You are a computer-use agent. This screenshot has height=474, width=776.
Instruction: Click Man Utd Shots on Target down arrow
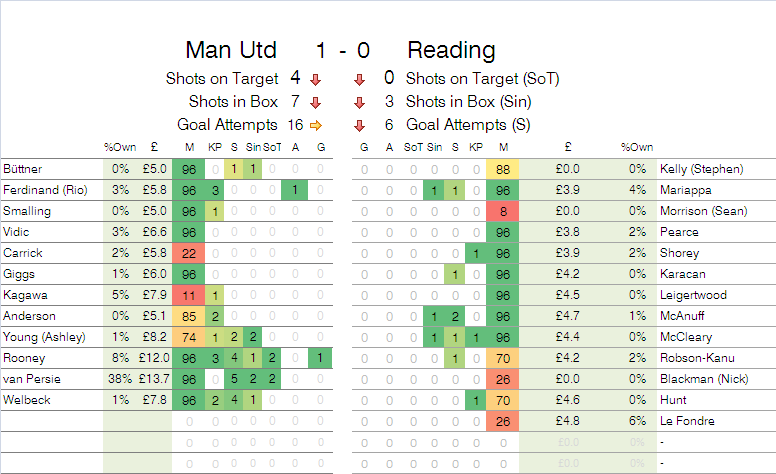click(315, 78)
